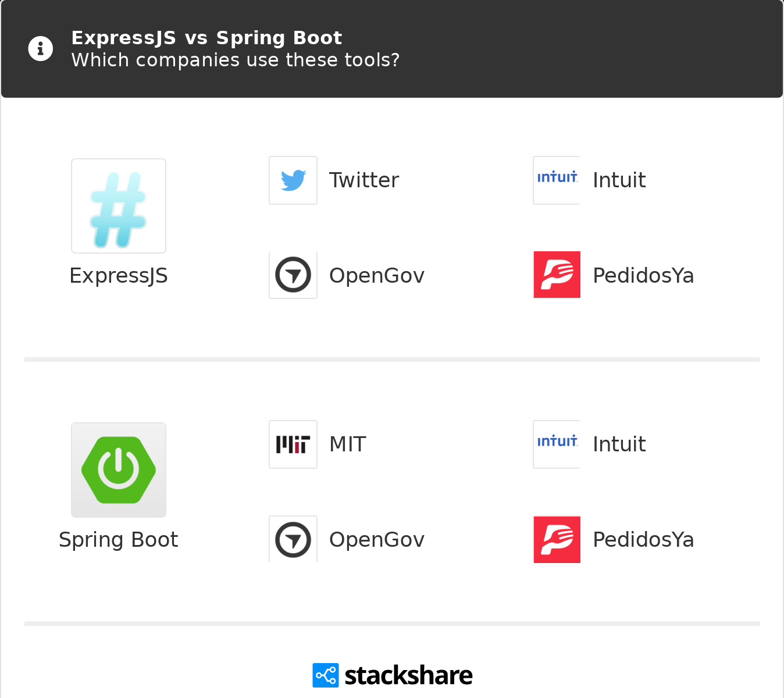Click the Twitter bird icon
This screenshot has width=784, height=698.
click(x=293, y=180)
